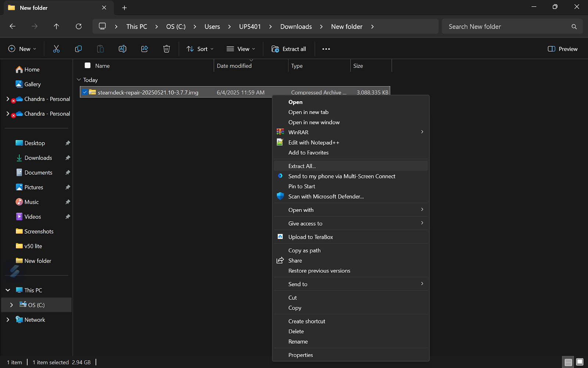The width and height of the screenshot is (588, 368).
Task: Open Downloads quick access folder
Action: point(34,158)
